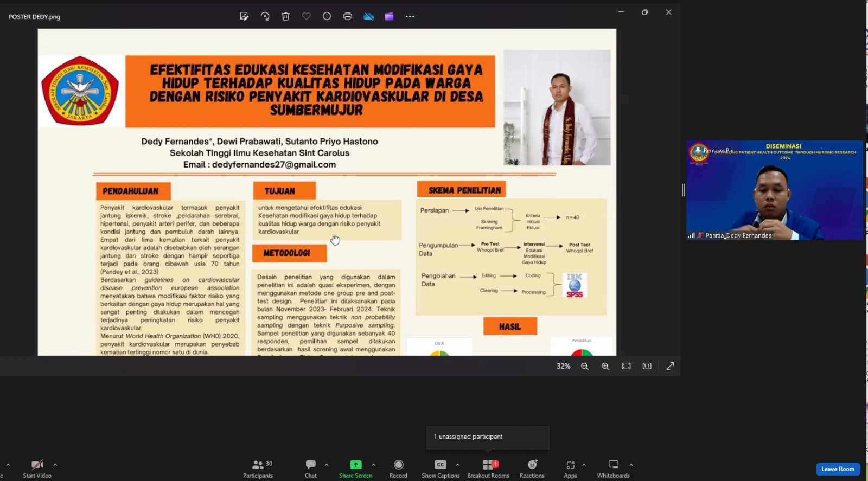Delete the POSTER DEDY image via trash icon
The width and height of the screenshot is (868, 481).
coord(286,16)
